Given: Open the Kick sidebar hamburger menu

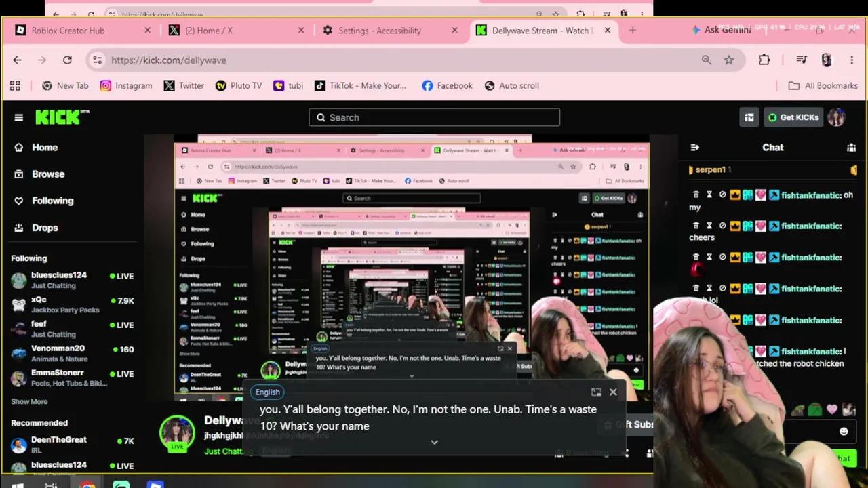Looking at the screenshot, I should tap(18, 117).
